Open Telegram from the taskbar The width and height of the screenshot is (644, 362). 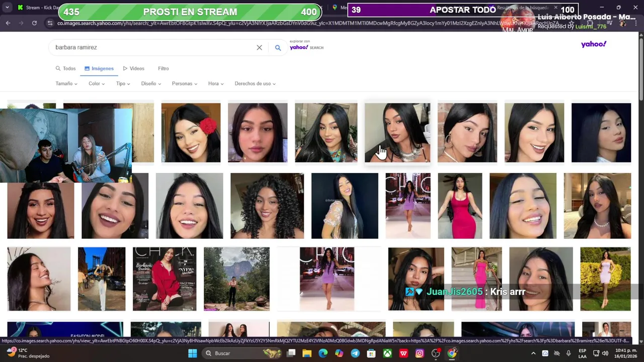(355, 353)
